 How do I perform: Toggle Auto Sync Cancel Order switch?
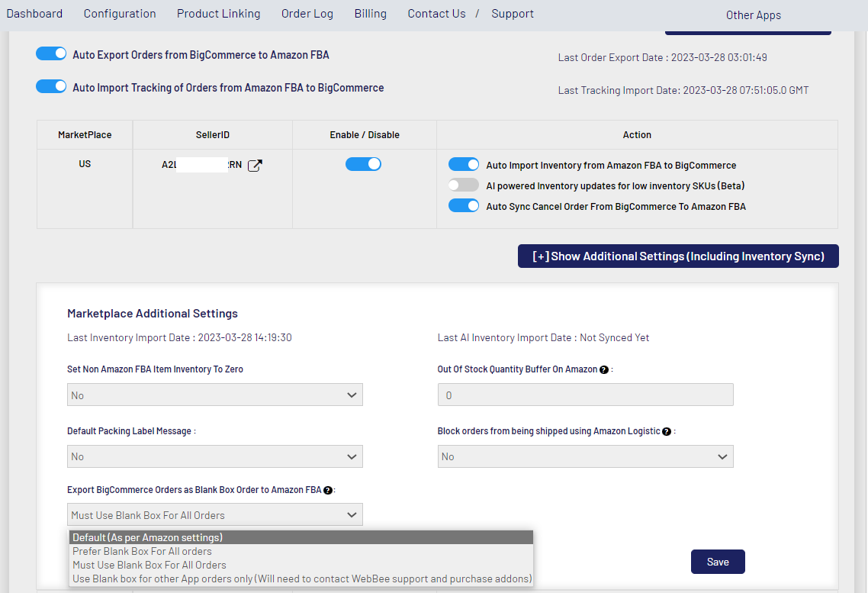[463, 205]
